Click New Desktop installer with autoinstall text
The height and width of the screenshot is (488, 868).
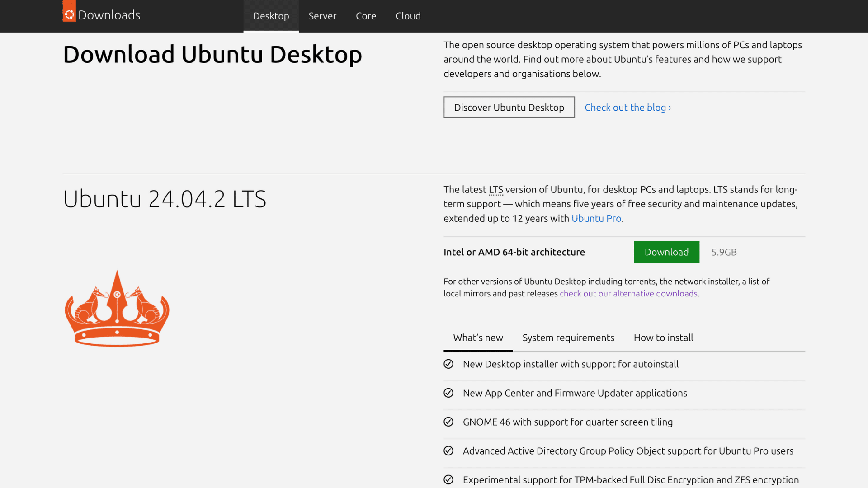(571, 364)
